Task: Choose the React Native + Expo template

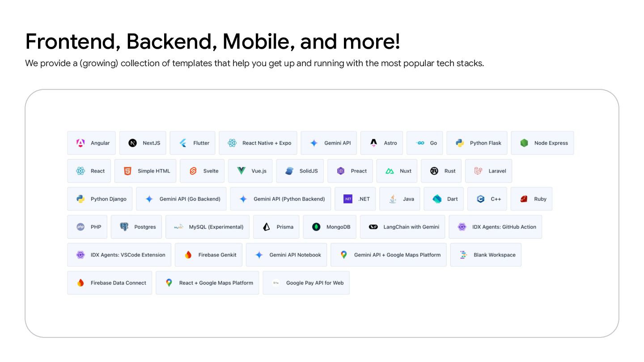Action: click(x=258, y=143)
